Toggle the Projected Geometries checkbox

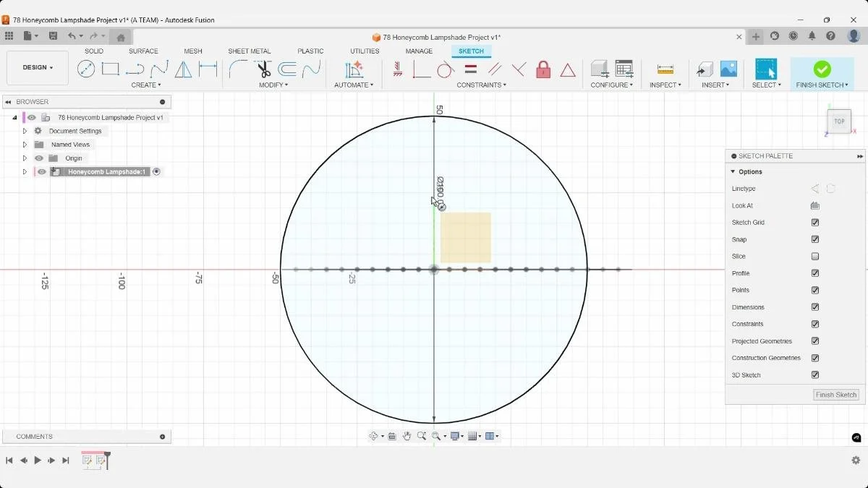[x=815, y=341]
